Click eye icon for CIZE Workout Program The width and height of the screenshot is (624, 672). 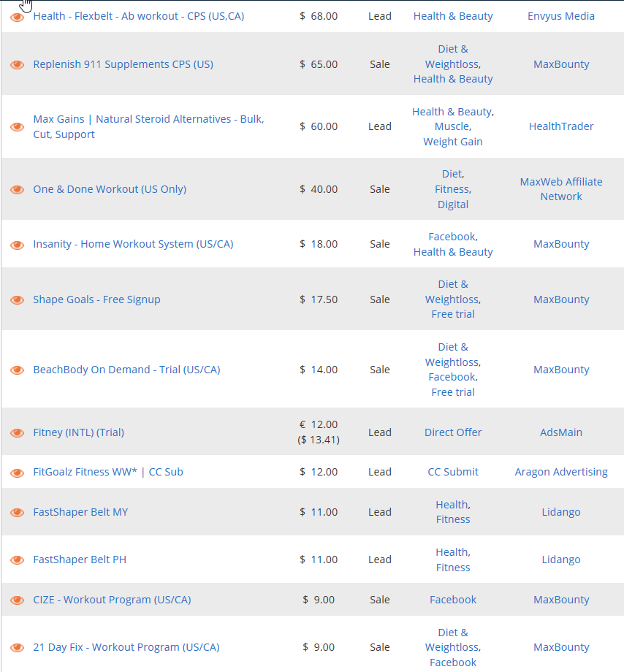click(x=17, y=600)
